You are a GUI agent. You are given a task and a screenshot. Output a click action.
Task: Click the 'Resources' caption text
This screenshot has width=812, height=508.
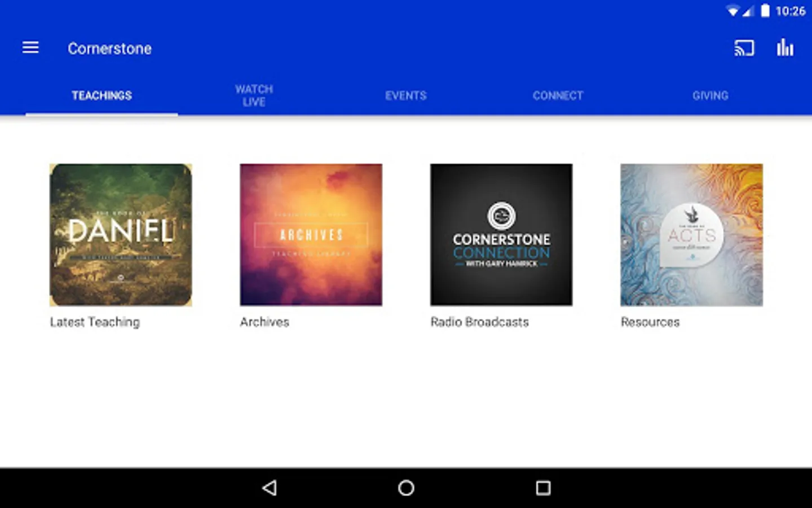point(650,322)
